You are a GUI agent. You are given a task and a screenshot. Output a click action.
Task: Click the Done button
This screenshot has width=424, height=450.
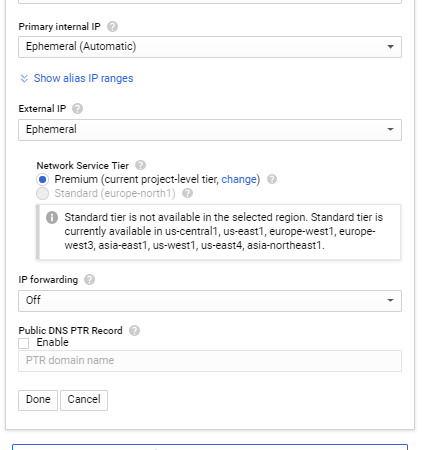(38, 400)
